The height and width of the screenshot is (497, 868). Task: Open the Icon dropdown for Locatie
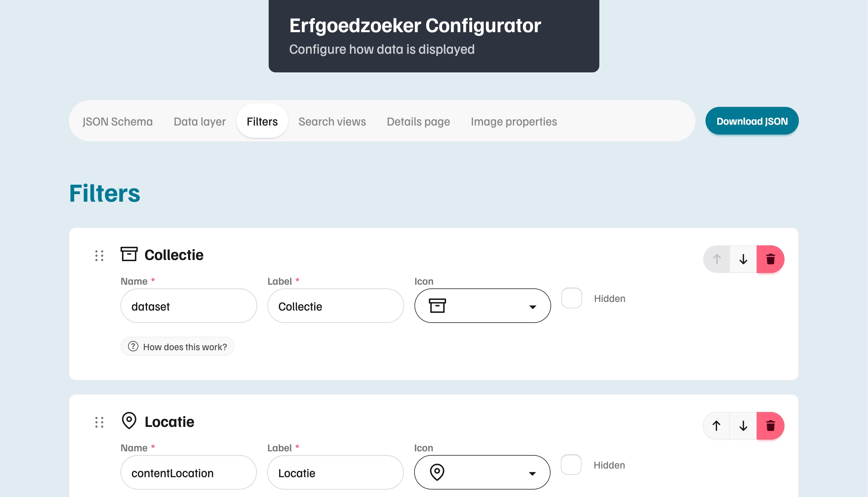482,472
